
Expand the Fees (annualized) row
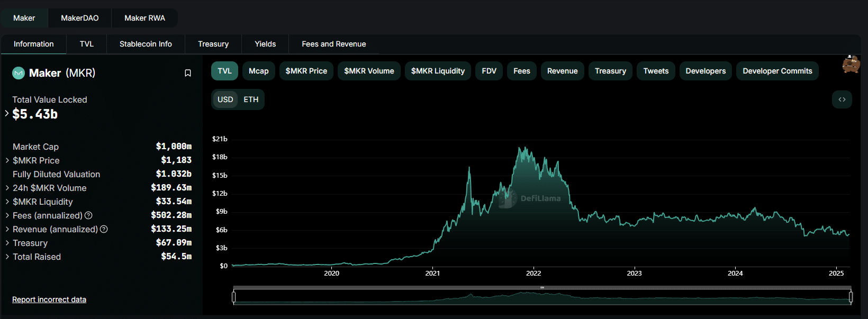(7, 215)
